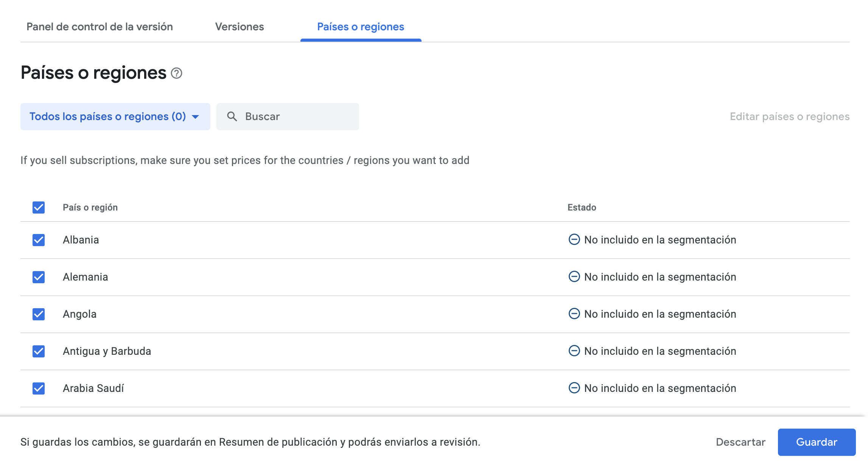Click the País o región column header
Image resolution: width=868 pixels, height=468 pixels.
click(90, 207)
